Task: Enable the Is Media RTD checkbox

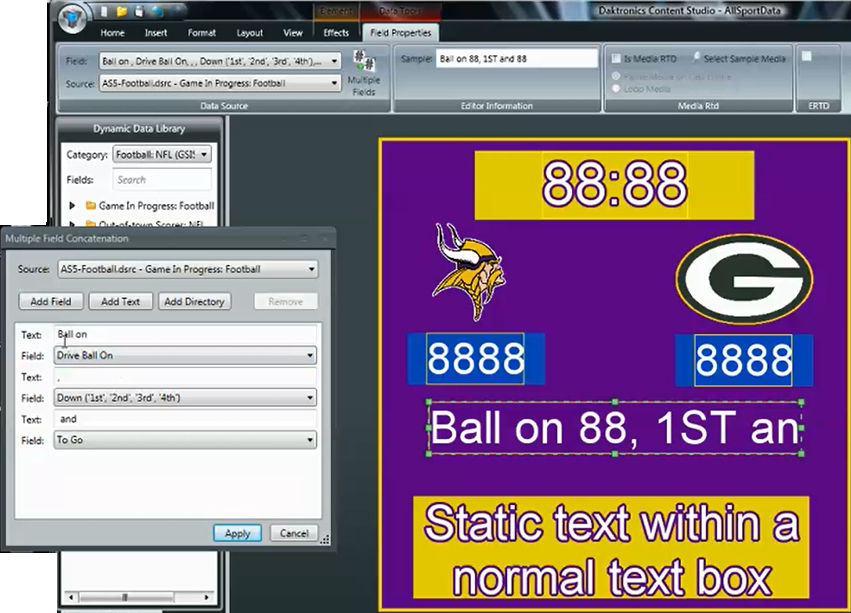Action: tap(616, 59)
